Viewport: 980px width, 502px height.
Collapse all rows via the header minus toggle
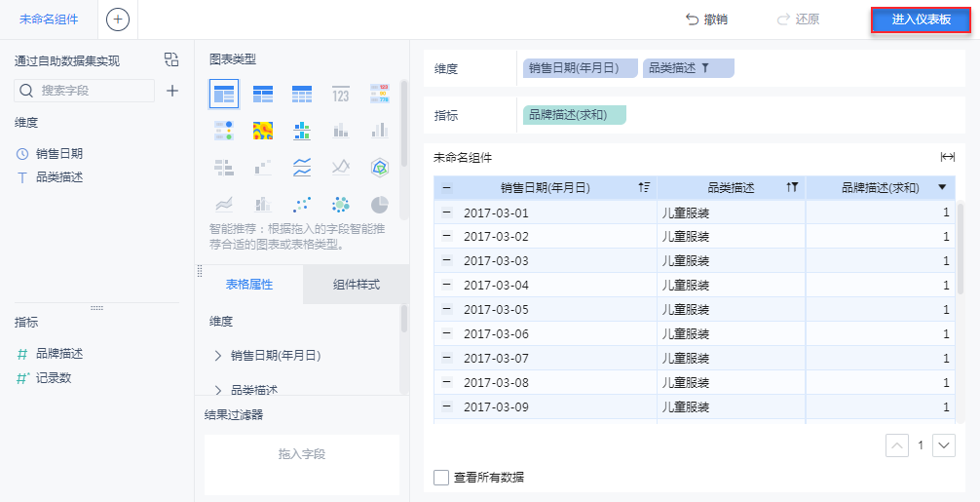pos(447,188)
